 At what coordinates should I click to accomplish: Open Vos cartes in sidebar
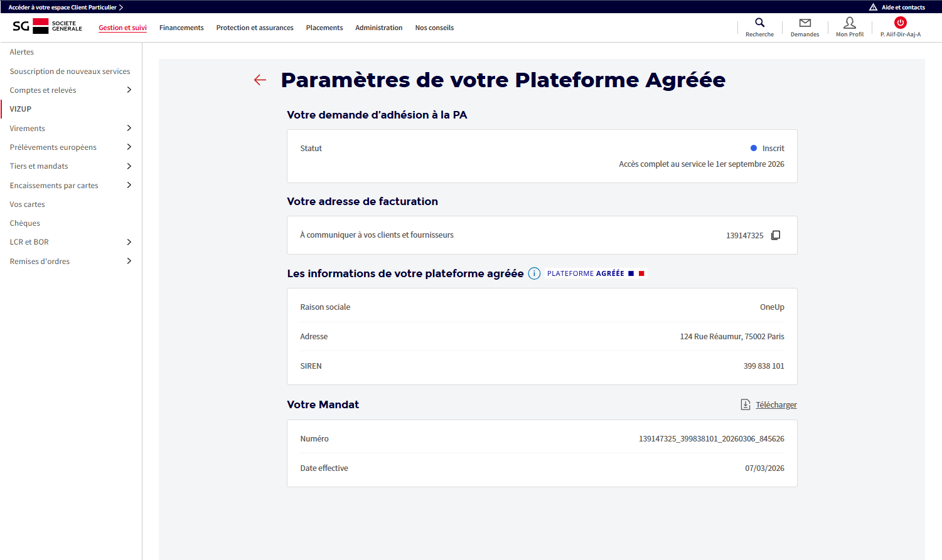pos(28,204)
